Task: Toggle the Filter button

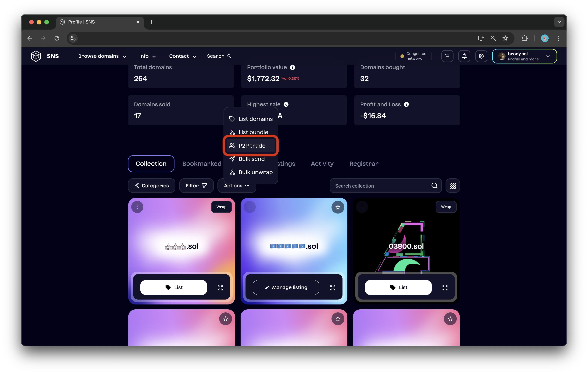Action: click(x=196, y=186)
